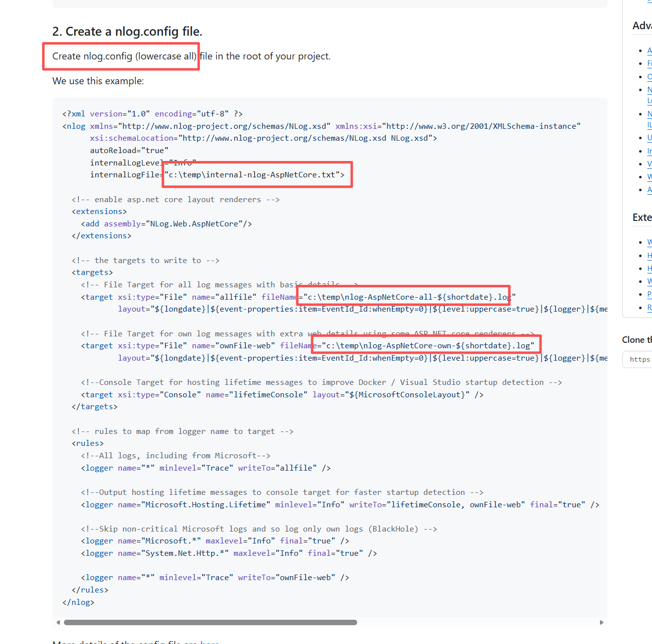Click the comment 'All logs, including from Microsoft'
The image size is (652, 644).
176,456
